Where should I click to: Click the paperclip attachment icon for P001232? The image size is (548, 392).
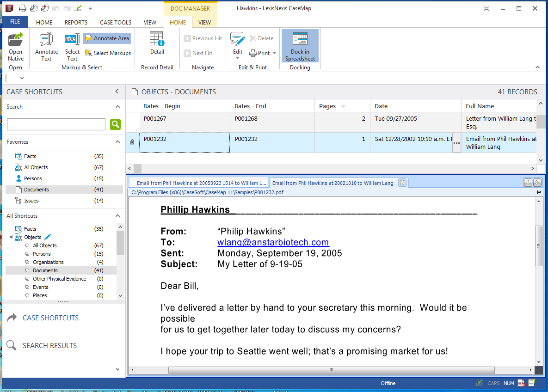coord(132,142)
